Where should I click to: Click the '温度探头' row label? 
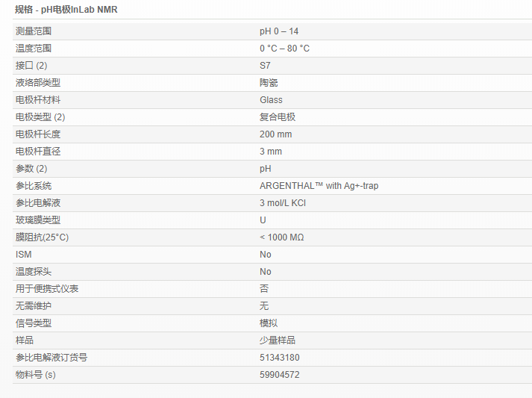pos(34,272)
